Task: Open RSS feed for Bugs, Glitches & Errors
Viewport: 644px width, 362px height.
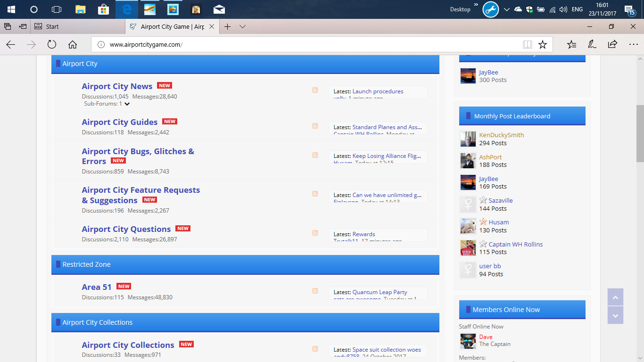Action: [315, 155]
